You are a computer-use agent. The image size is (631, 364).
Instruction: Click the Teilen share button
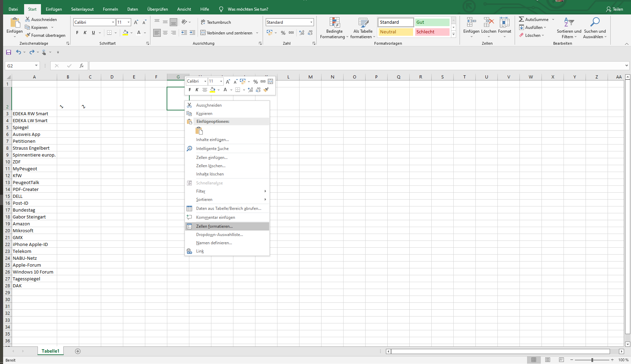click(x=615, y=9)
